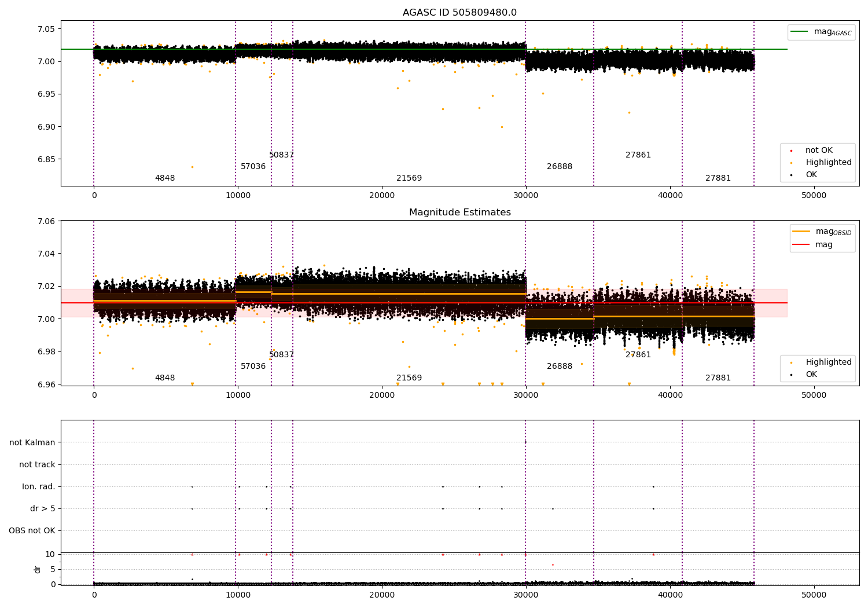Click obsid label 26888 in the AGASC ID plot

pyautogui.click(x=560, y=167)
